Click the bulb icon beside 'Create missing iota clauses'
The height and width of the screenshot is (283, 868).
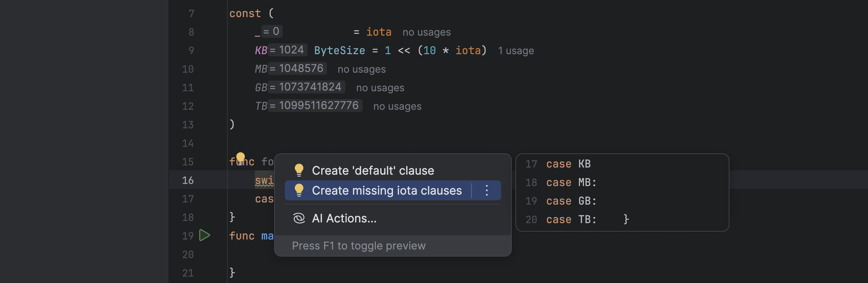click(x=299, y=190)
